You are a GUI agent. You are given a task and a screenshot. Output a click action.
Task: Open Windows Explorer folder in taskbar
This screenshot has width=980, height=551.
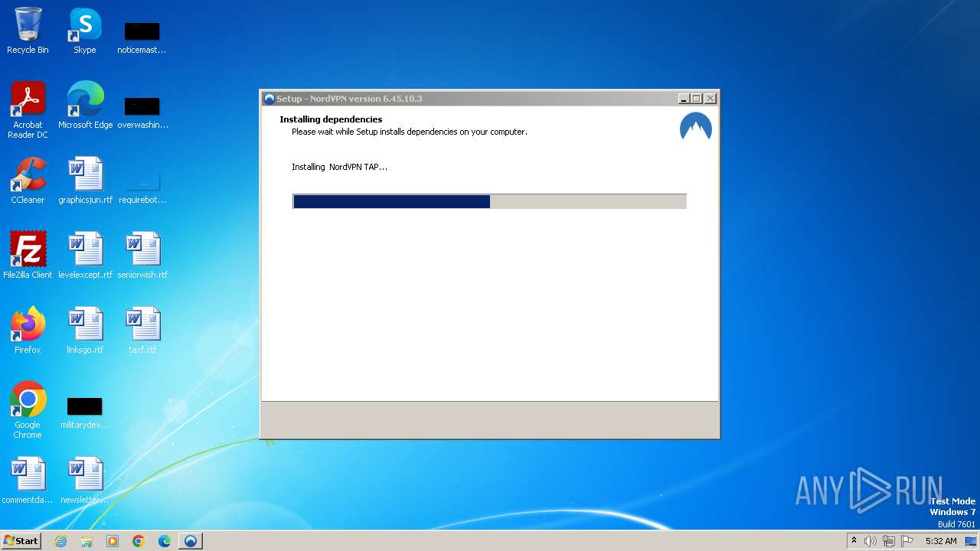[x=87, y=541]
